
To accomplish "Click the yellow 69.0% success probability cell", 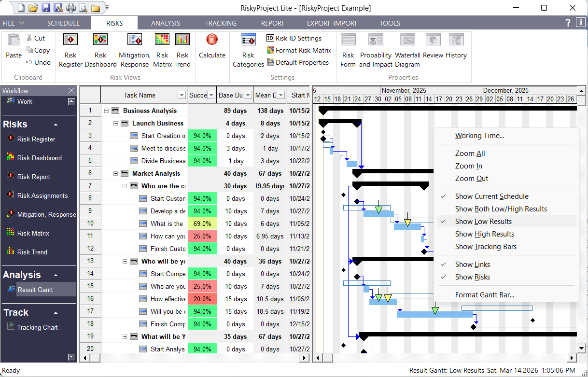I will coord(202,223).
